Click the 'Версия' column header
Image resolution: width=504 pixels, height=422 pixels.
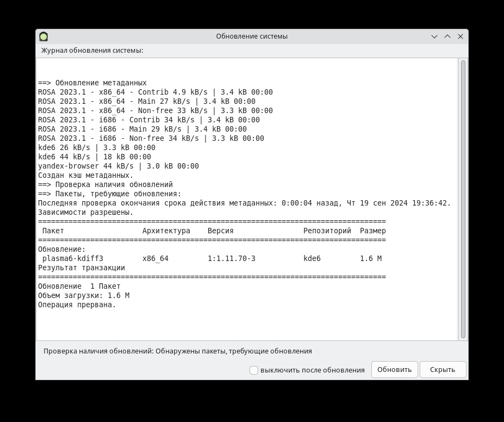click(221, 231)
